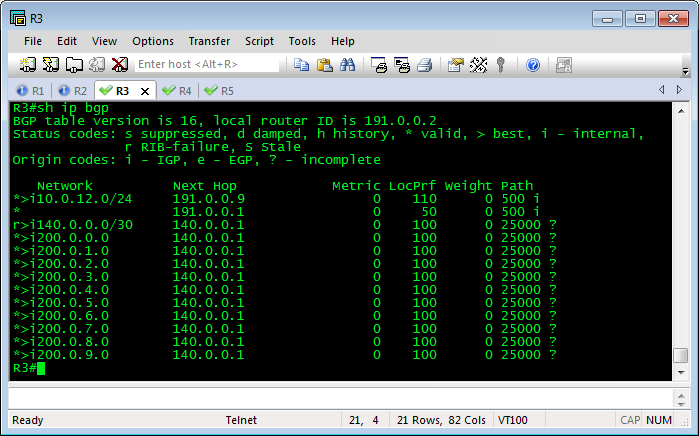
Task: Click the Print Screen icon
Action: (x=379, y=65)
